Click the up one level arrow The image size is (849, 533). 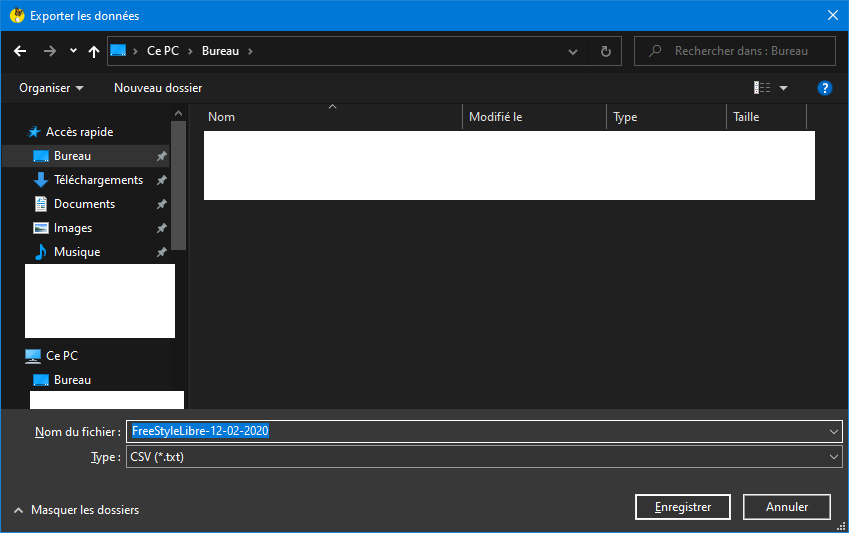tap(94, 51)
